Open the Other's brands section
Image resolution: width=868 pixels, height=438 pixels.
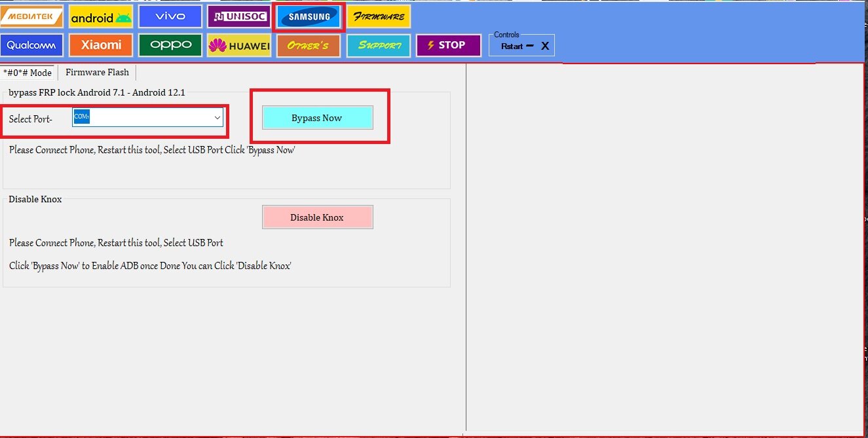pos(309,46)
